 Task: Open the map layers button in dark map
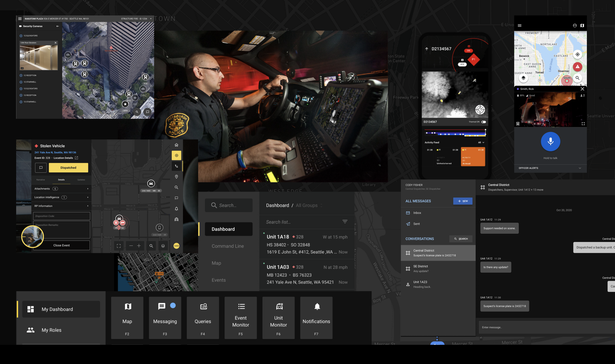(x=163, y=246)
